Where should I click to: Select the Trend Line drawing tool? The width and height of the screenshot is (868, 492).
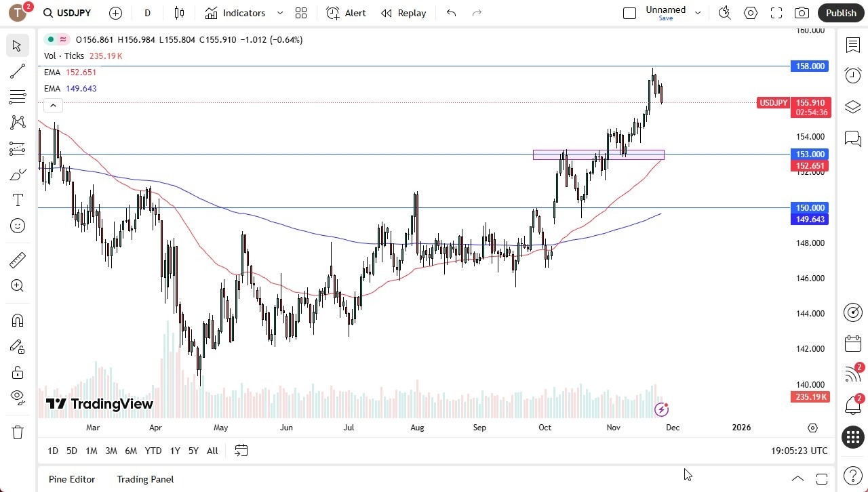pyautogui.click(x=17, y=70)
